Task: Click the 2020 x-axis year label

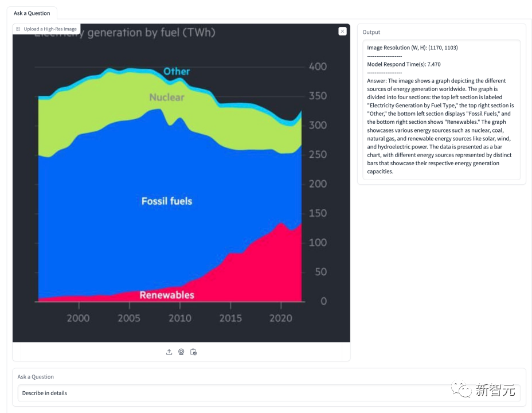Action: pos(281,318)
